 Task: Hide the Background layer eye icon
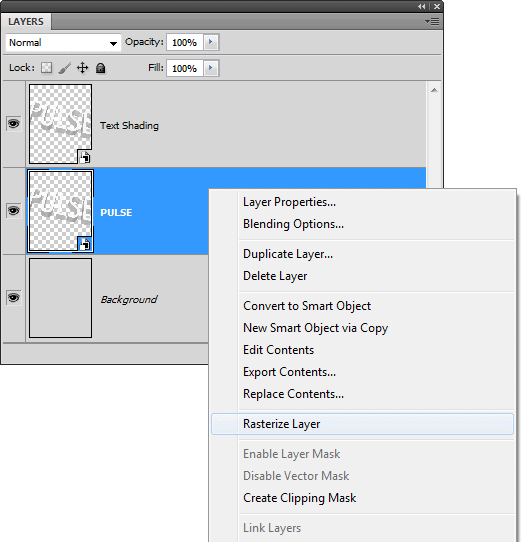click(x=13, y=298)
